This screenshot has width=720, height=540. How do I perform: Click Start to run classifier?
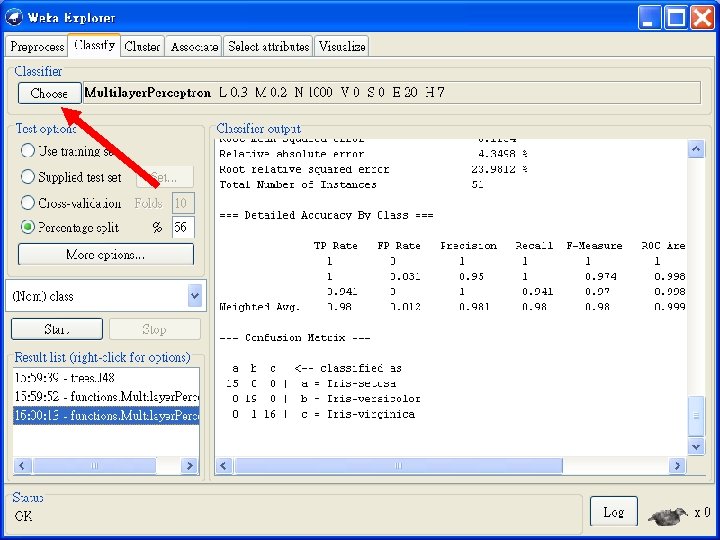coord(57,329)
